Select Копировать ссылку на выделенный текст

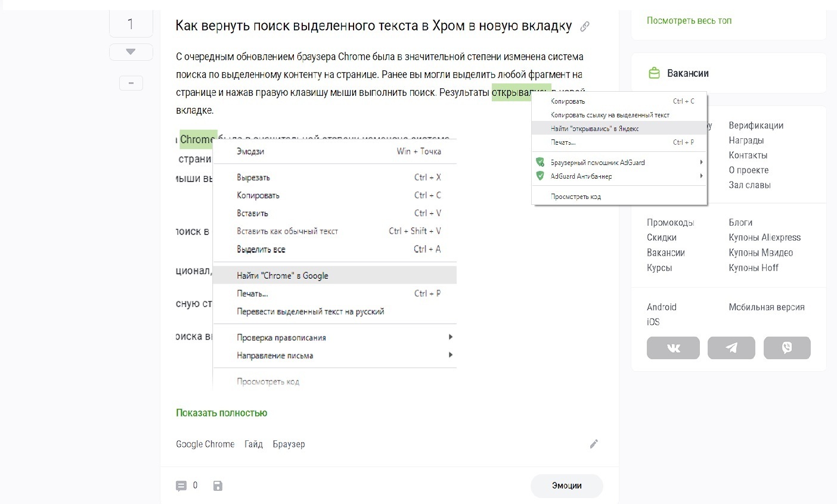(x=619, y=115)
